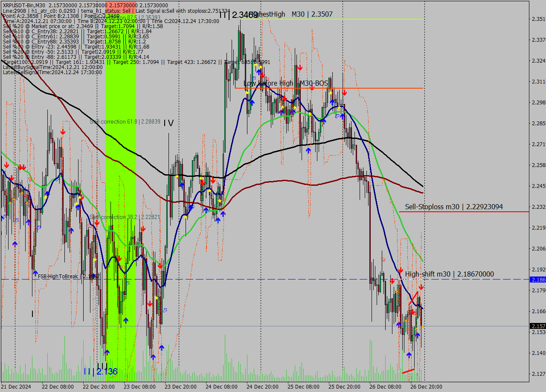This screenshot has height=392, width=546.
Task: Click the 21 Dec 2024 time label
Action: [x=17, y=387]
